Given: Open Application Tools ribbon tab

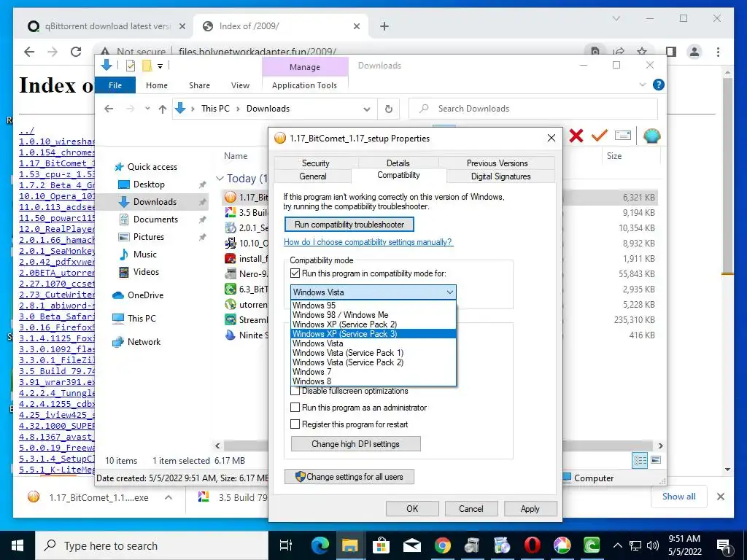Looking at the screenshot, I should point(304,85).
